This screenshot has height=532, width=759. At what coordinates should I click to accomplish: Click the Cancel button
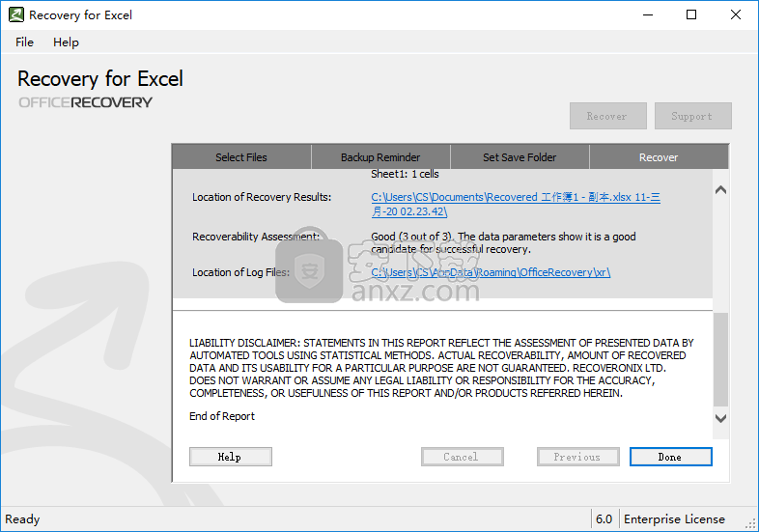tap(463, 457)
